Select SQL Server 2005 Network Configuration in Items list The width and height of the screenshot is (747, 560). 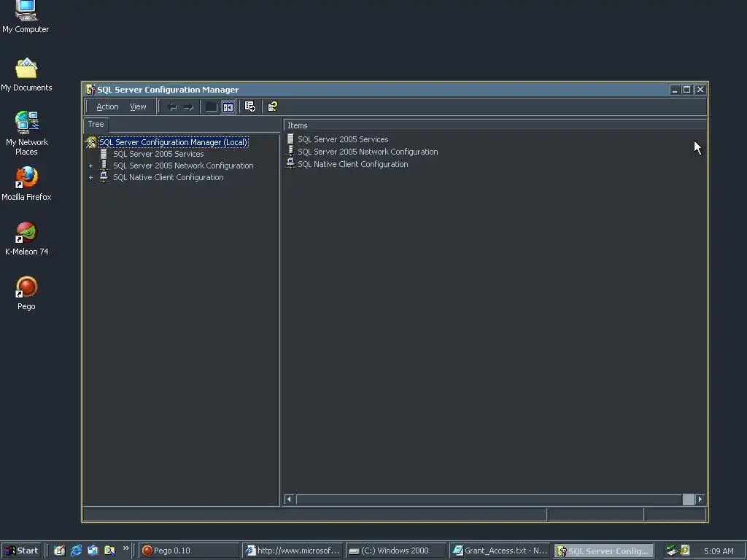tap(368, 152)
